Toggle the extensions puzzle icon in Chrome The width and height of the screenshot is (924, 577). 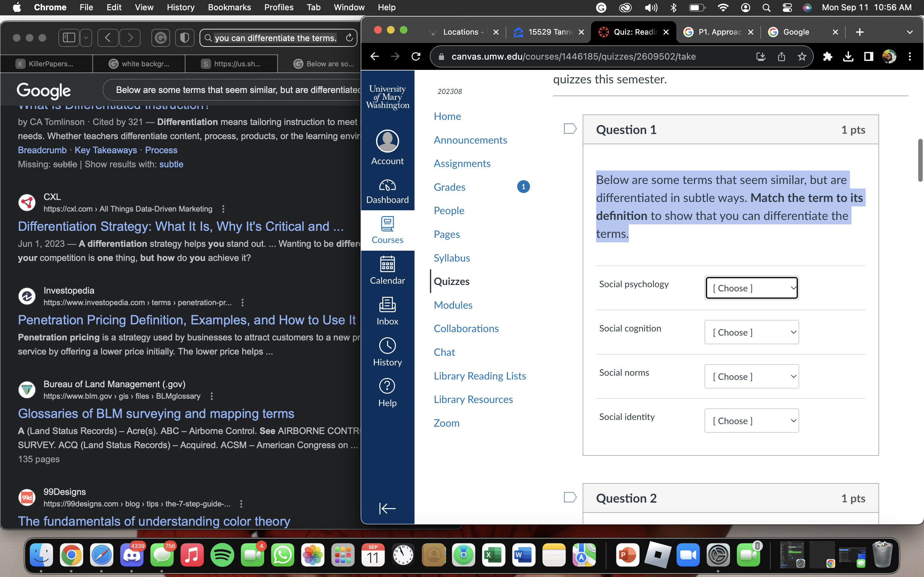[x=827, y=56]
